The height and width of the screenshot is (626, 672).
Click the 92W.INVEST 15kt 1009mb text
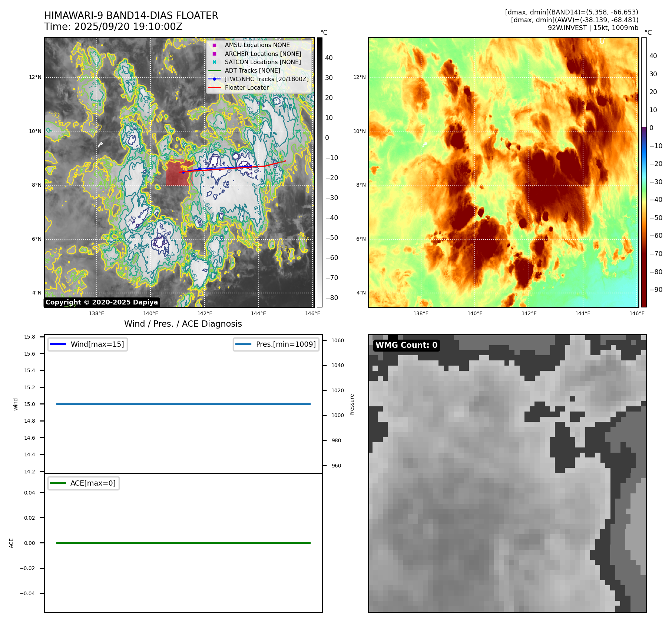593,28
